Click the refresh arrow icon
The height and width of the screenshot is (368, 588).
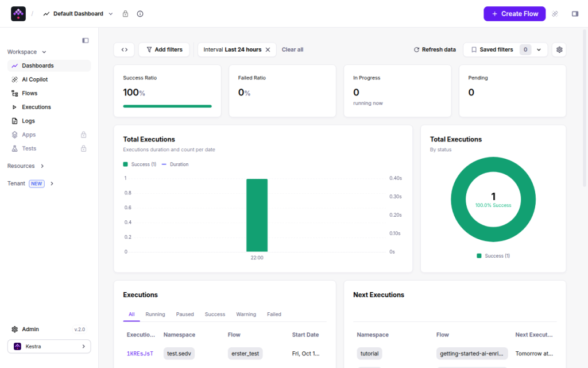tap(416, 49)
